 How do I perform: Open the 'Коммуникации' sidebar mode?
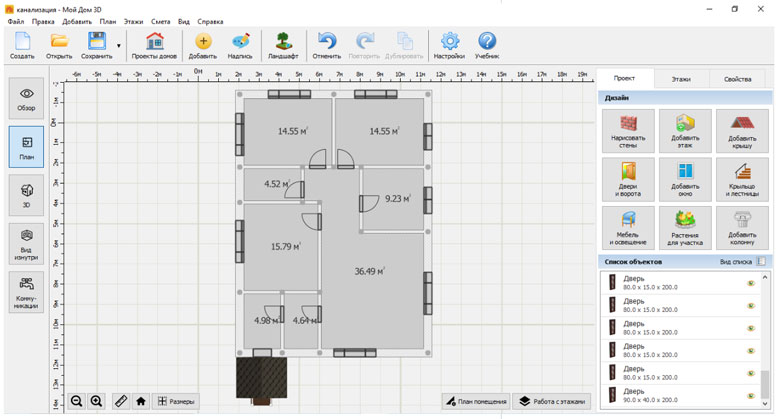26,293
